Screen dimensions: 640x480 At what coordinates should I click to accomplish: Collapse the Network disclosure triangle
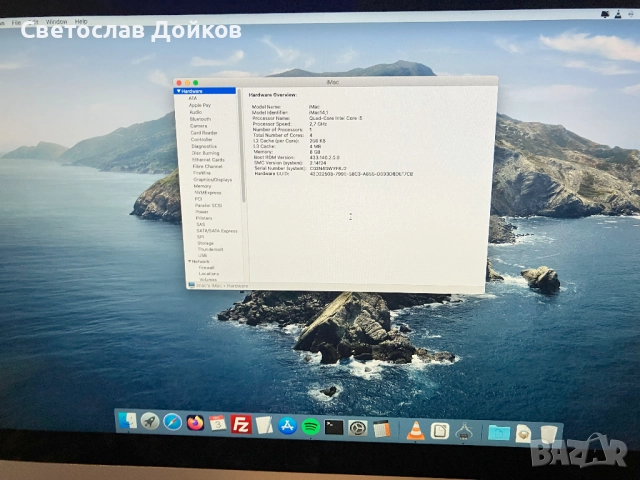click(x=189, y=261)
